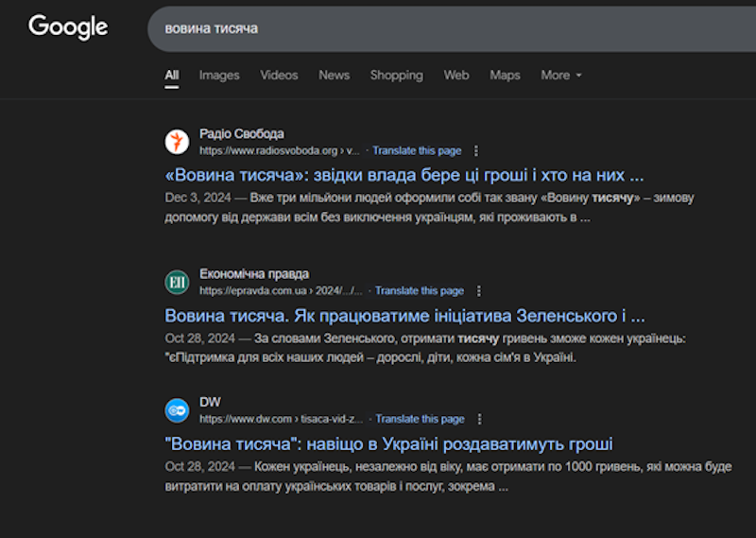Switch to the Images tab
Viewport: 756px width, 538px height.
pyautogui.click(x=219, y=76)
